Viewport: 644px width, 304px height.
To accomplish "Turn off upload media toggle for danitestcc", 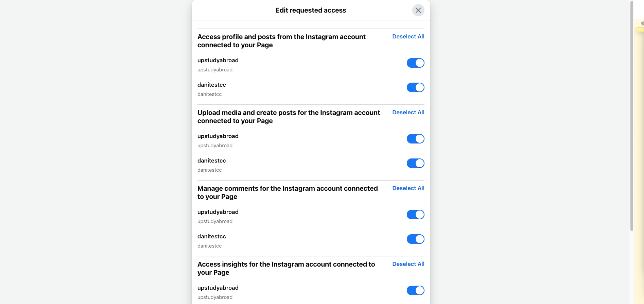I will pos(415,163).
